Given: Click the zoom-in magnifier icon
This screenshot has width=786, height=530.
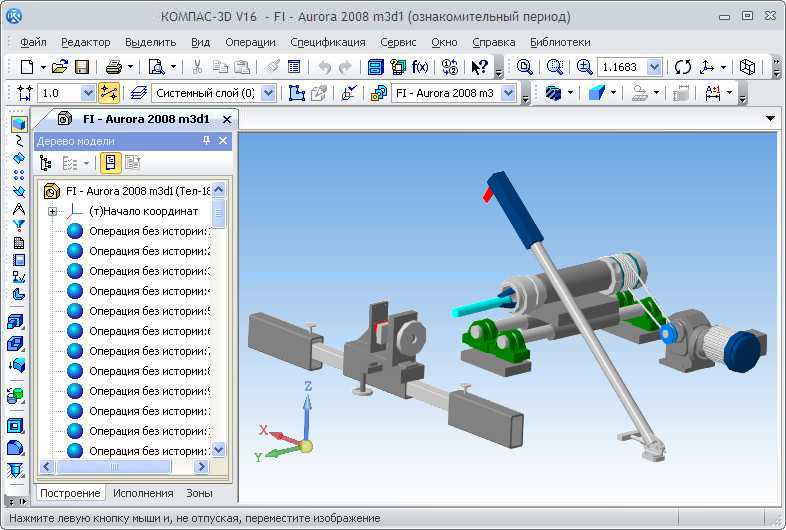Looking at the screenshot, I should click(585, 67).
